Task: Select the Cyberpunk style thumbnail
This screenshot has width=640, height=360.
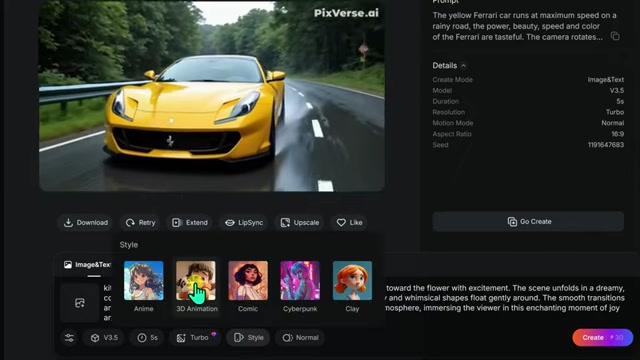Action: click(300, 281)
